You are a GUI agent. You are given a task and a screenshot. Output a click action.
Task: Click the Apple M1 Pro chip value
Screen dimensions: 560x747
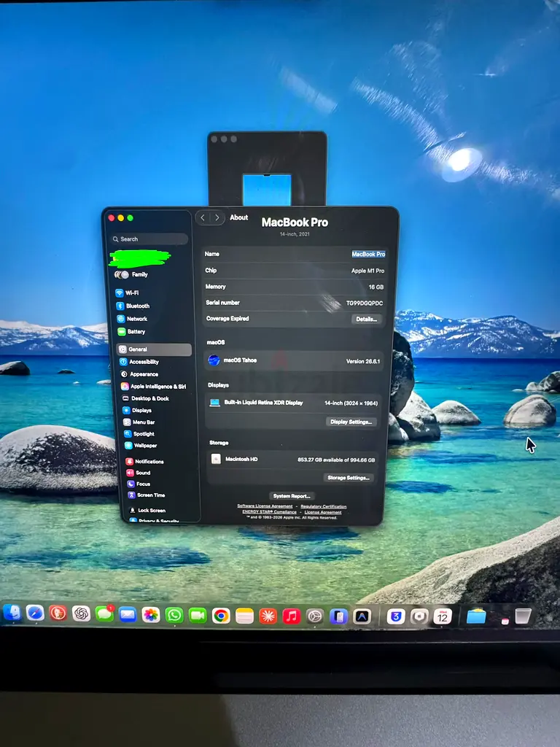367,271
